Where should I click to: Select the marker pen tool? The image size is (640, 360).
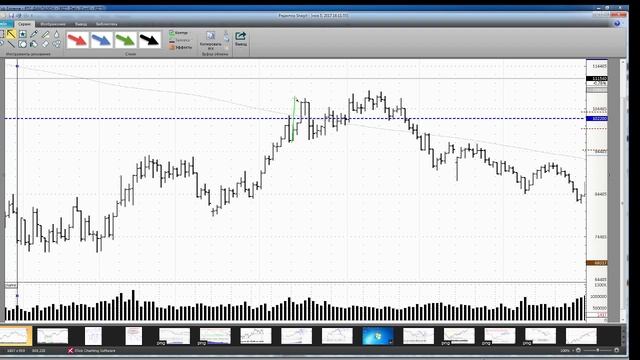pyautogui.click(x=34, y=34)
